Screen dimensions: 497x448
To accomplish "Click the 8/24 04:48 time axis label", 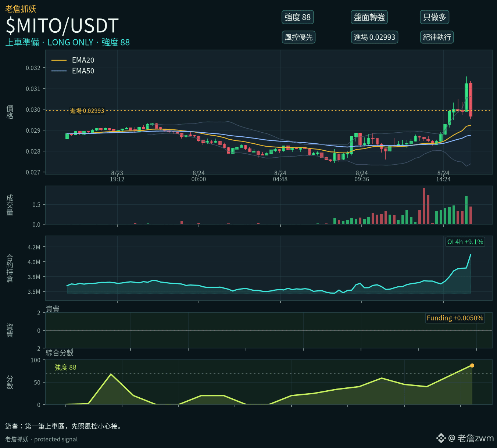I will [x=280, y=176].
